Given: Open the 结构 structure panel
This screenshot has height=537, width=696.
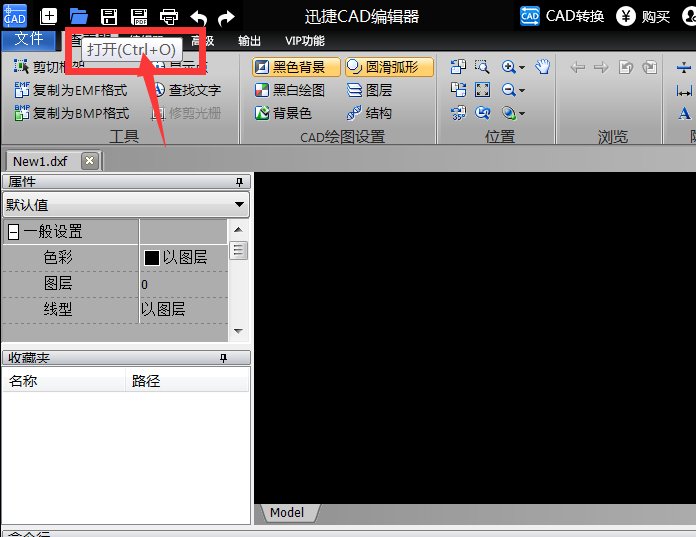Looking at the screenshot, I should 369,113.
